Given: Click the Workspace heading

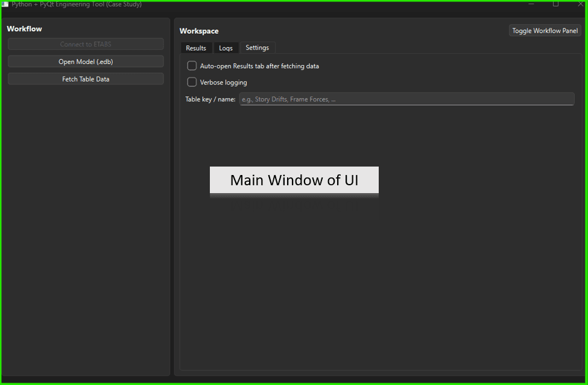Looking at the screenshot, I should (x=199, y=31).
